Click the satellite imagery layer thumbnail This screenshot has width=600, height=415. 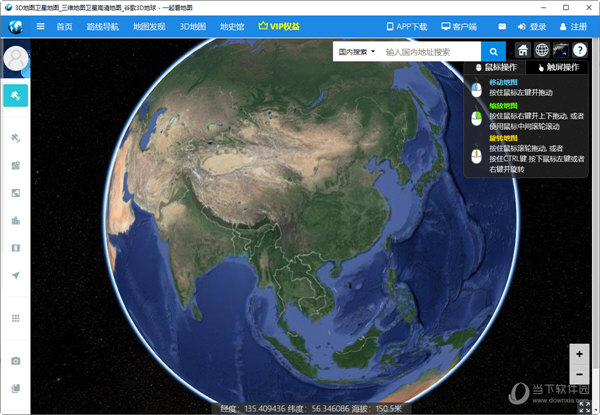[561, 50]
